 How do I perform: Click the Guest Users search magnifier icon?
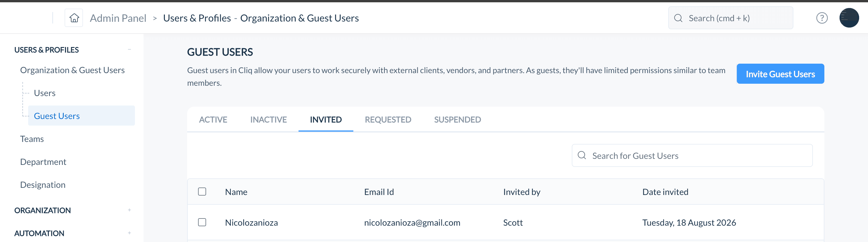pyautogui.click(x=582, y=155)
